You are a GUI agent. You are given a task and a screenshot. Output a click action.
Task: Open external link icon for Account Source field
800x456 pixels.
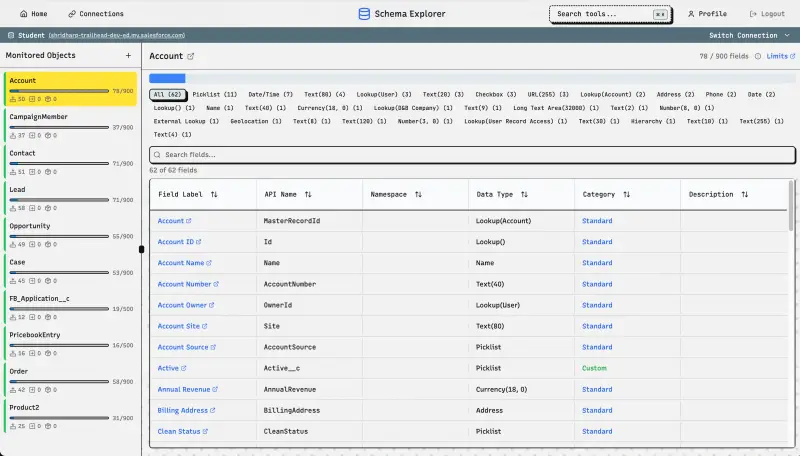(x=213, y=347)
